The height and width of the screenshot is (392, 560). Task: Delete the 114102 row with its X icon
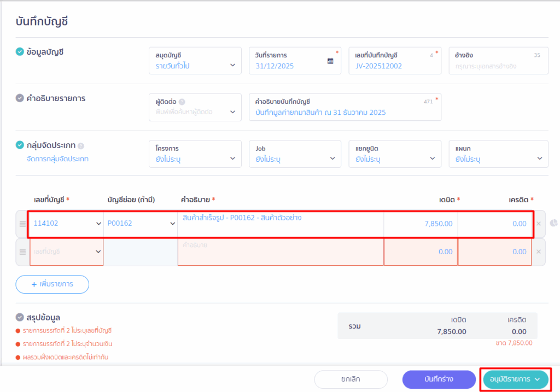tap(538, 224)
